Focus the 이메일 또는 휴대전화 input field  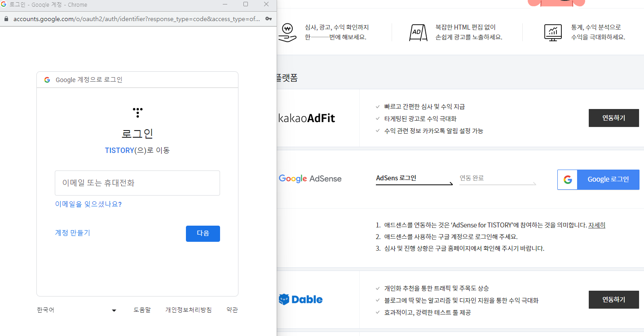(137, 183)
